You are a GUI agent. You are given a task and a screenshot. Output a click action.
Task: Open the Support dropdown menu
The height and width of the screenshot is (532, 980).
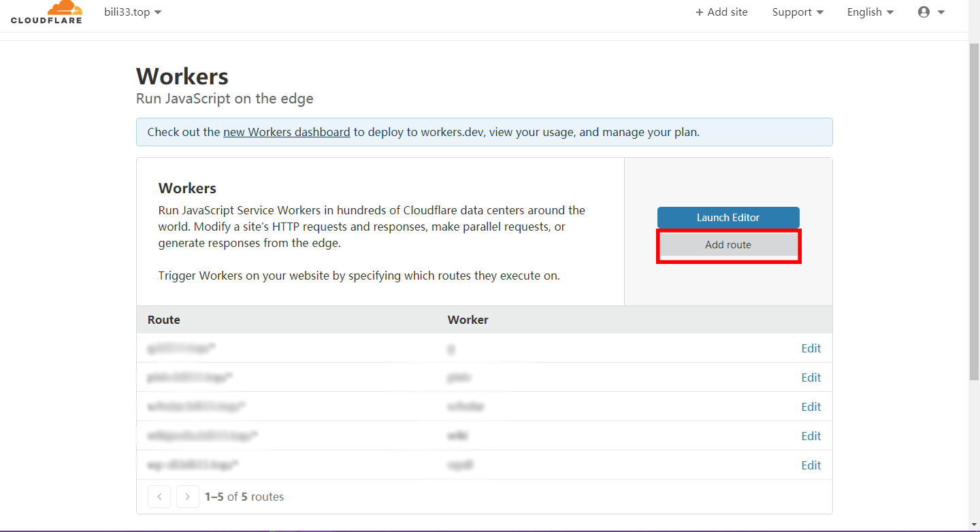[798, 12]
